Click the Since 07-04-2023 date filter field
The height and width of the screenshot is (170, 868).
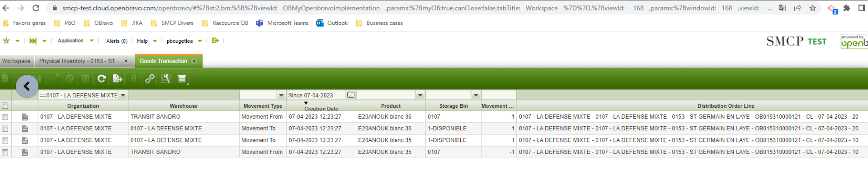coord(316,95)
